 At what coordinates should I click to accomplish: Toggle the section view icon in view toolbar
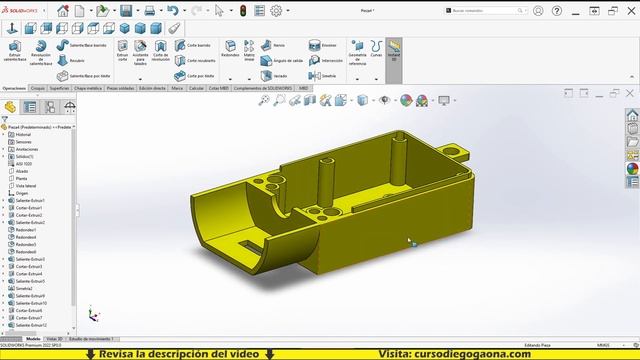(310, 100)
